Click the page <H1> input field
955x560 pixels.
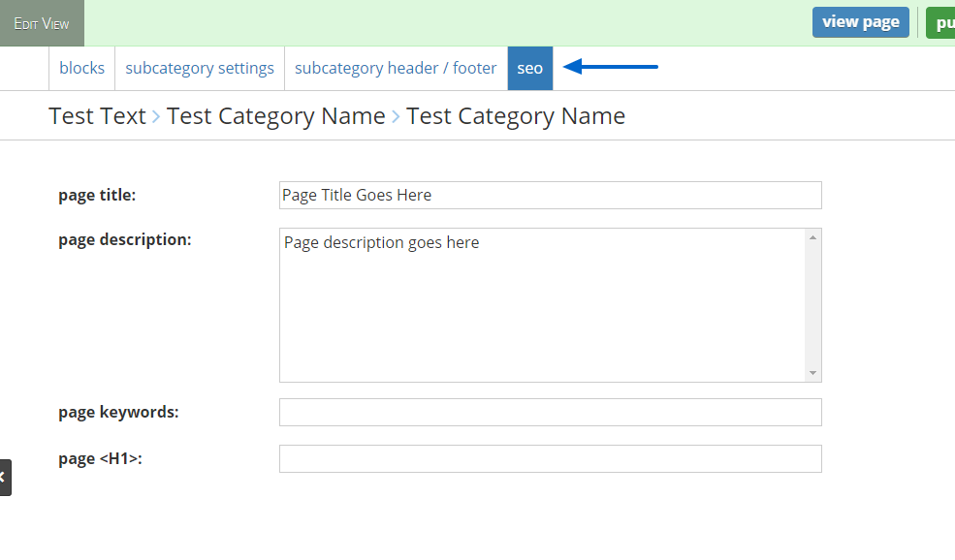[550, 458]
